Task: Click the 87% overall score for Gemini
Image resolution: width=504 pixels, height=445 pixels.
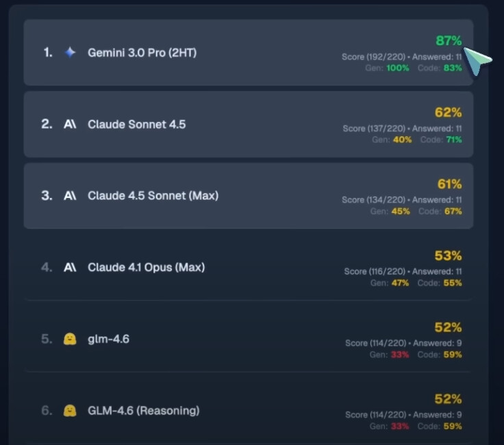Action: tap(449, 41)
